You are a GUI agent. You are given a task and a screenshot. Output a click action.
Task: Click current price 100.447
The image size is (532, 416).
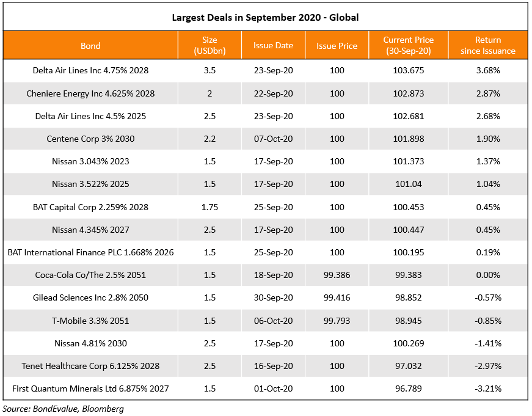(x=409, y=230)
